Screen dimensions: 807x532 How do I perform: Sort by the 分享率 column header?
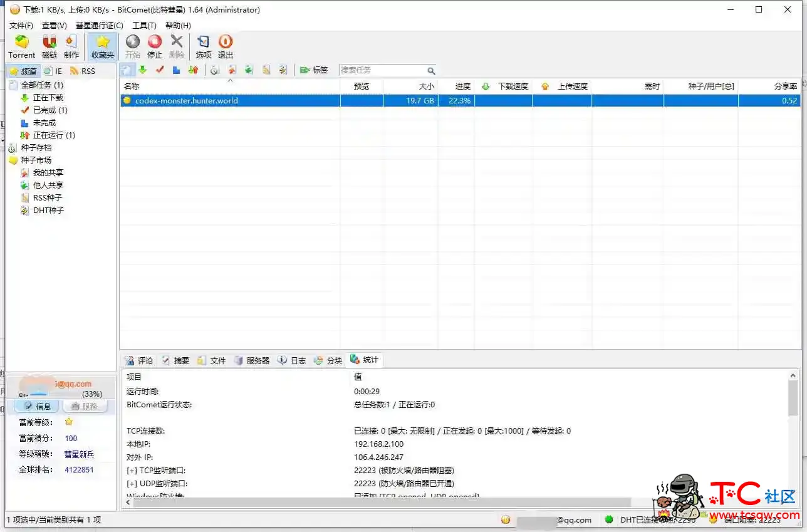point(769,86)
